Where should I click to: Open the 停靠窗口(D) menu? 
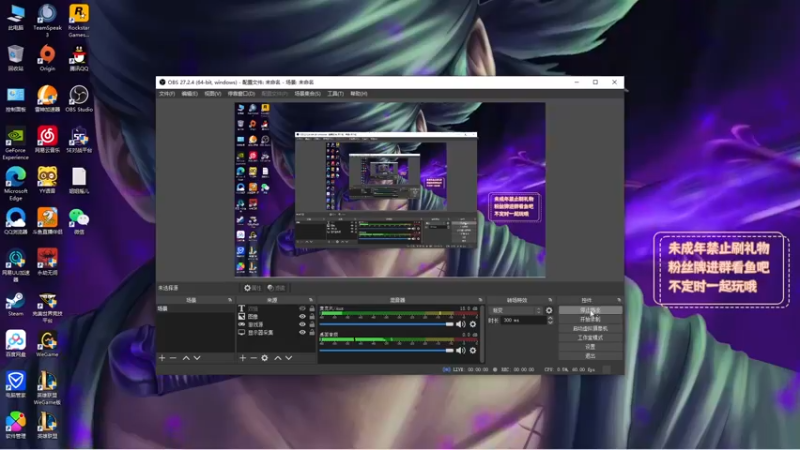pyautogui.click(x=241, y=94)
